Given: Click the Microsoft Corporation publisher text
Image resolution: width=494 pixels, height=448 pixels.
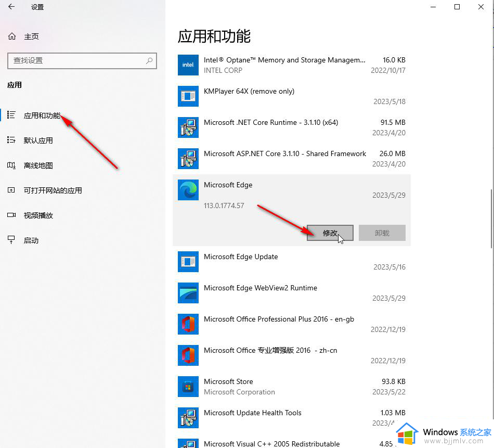Looking at the screenshot, I should pos(239,392).
